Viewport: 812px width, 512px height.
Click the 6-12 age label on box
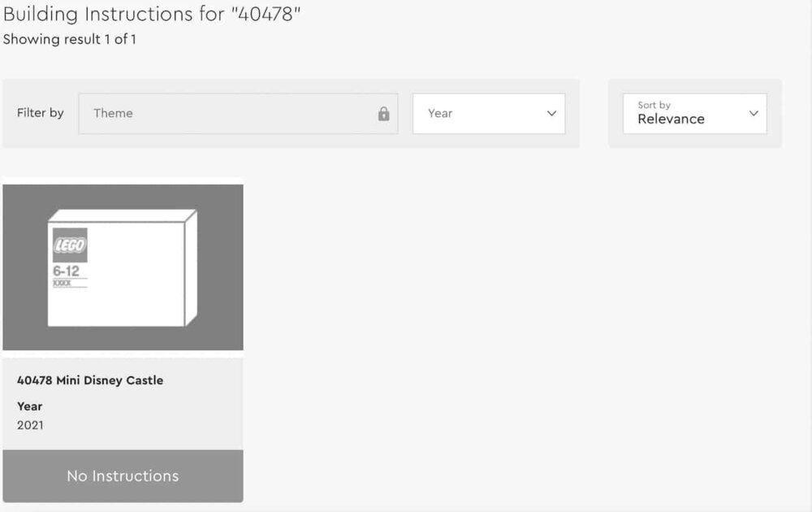67,271
